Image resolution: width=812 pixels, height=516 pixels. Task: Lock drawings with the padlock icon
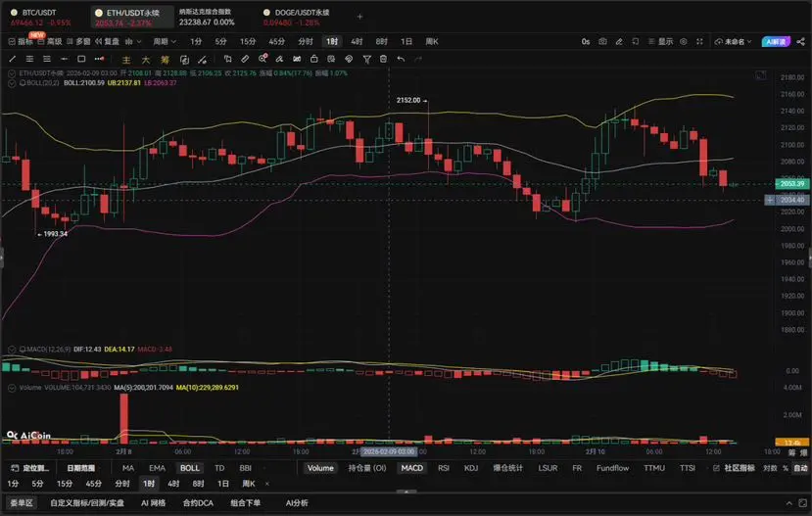click(x=313, y=59)
